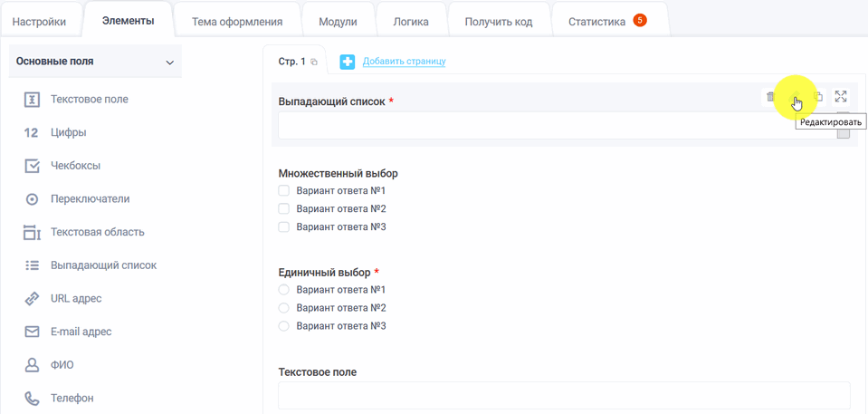Viewport: 868px width, 414px height.
Task: Click the Текстовое поле form field label
Action: point(318,372)
